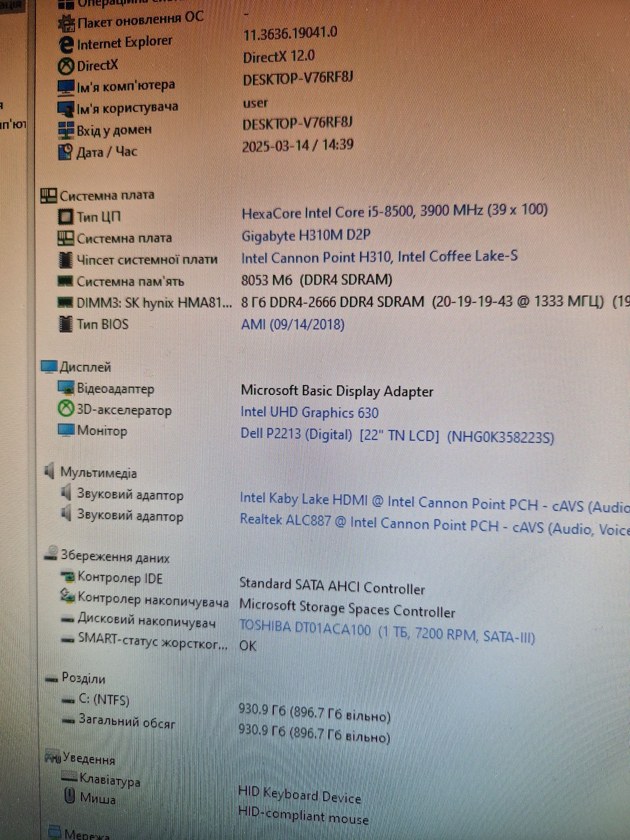The image size is (630, 840).
Task: Select the Дата / Час row label
Action: click(107, 152)
